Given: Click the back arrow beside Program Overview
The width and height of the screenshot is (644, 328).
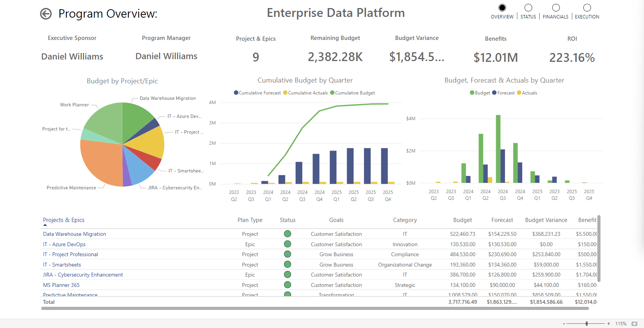Looking at the screenshot, I should (x=46, y=14).
